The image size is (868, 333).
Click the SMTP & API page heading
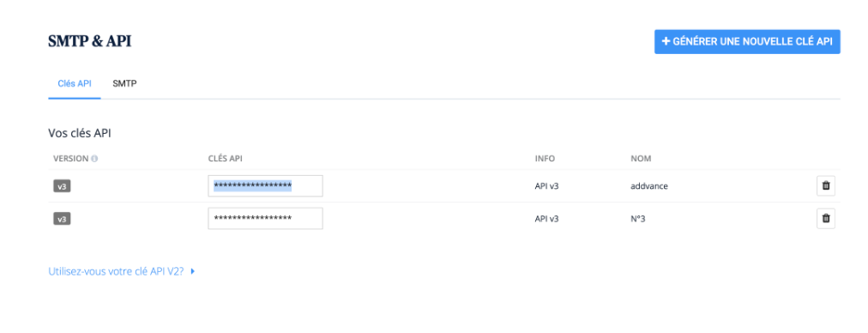click(x=90, y=41)
